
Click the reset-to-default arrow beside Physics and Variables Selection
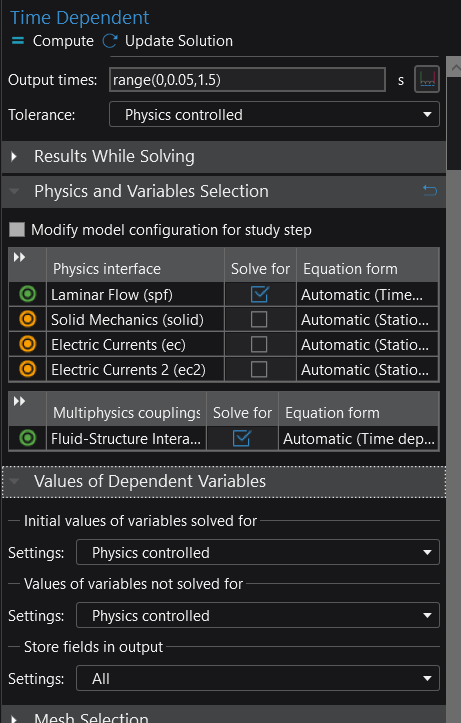click(430, 190)
